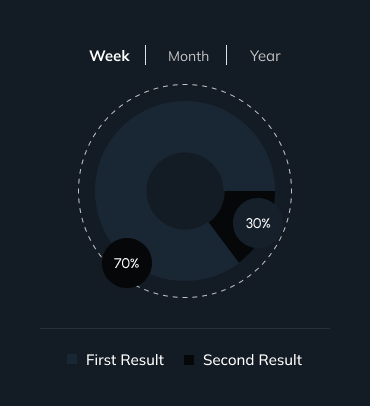This screenshot has width=370, height=406.
Task: Click the 30% circular badge
Action: 258,223
